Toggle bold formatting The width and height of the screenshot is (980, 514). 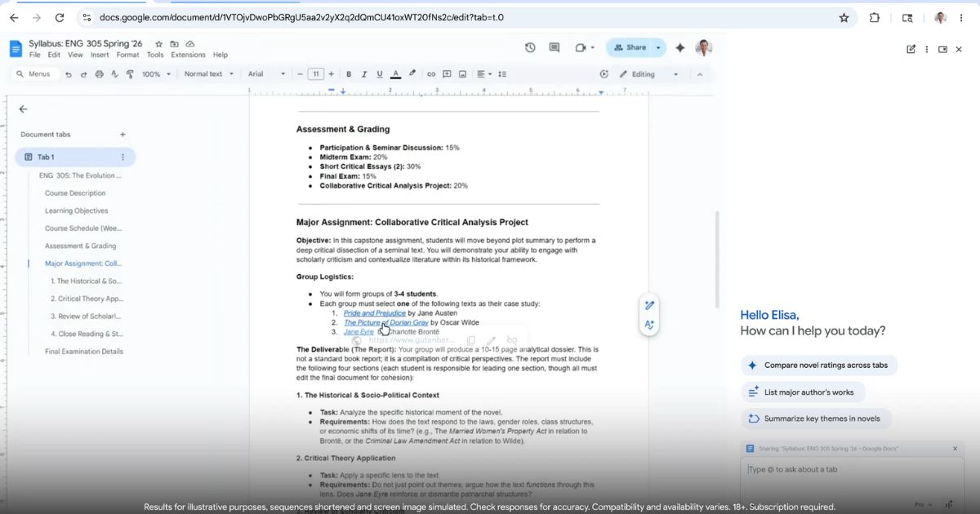[x=349, y=74]
